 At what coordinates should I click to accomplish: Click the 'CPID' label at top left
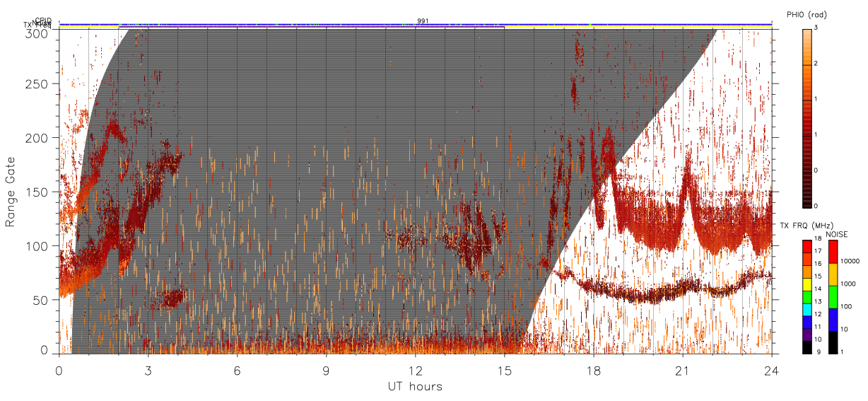43,21
